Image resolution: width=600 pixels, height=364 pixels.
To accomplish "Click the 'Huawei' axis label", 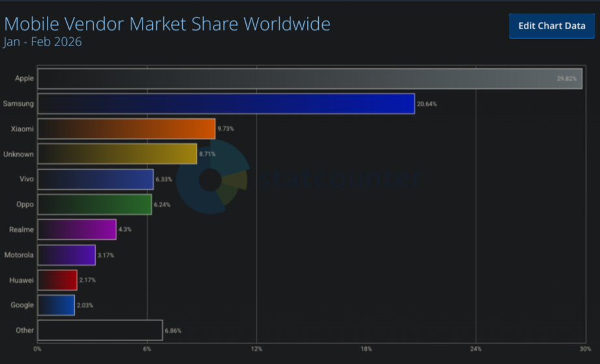I will pyautogui.click(x=21, y=280).
